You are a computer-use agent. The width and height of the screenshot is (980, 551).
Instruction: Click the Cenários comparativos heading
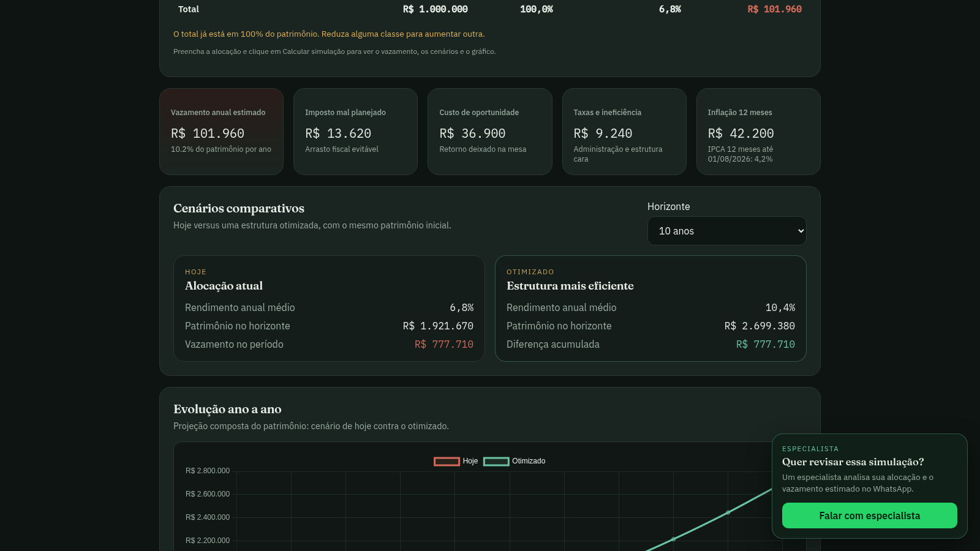coord(239,208)
